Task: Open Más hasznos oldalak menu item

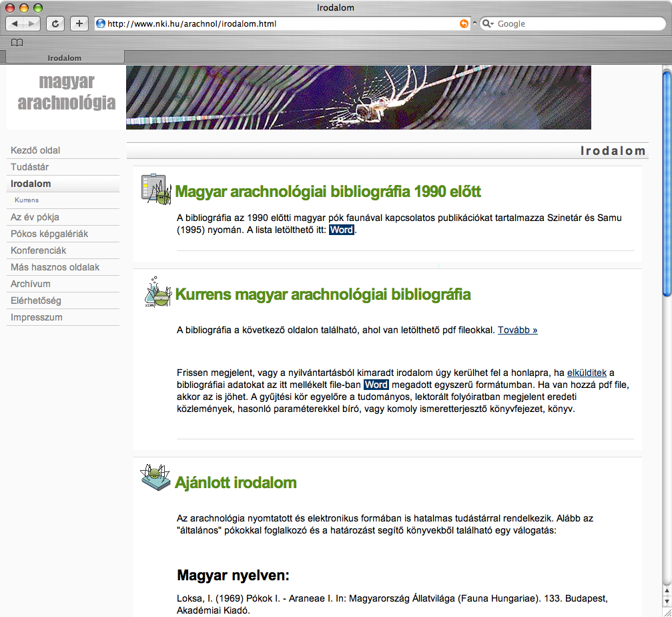Action: click(x=55, y=268)
